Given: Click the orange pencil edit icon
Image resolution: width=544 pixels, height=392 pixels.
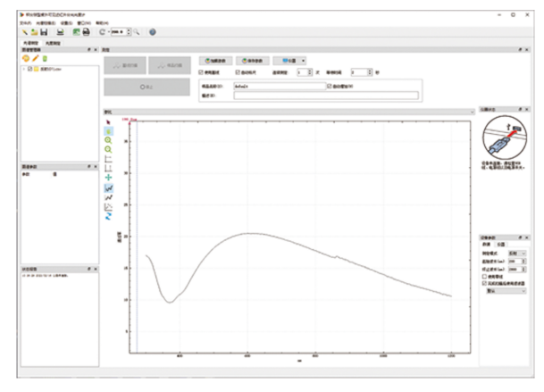Looking at the screenshot, I should [35, 58].
